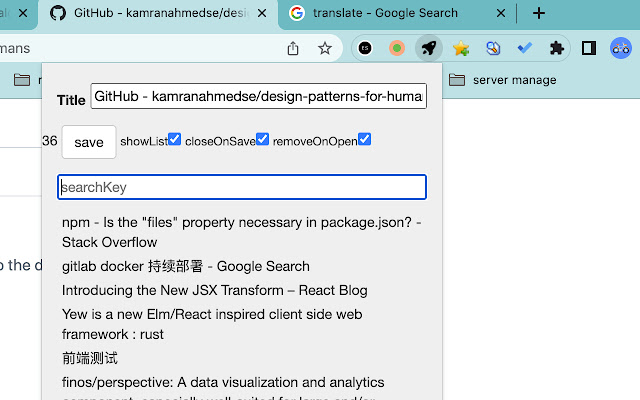Click the orange and green circle extension icon
640x400 pixels.
397,48
